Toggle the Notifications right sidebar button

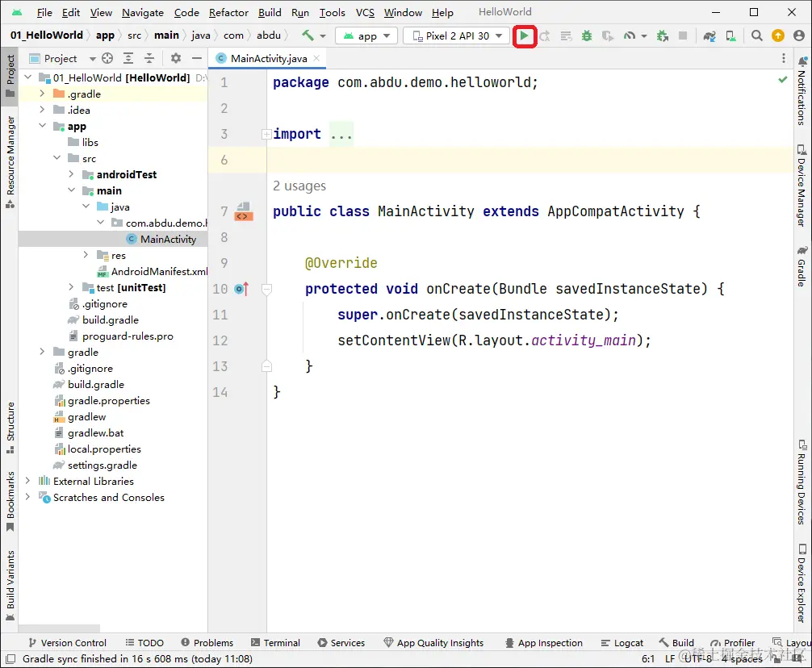click(x=802, y=91)
